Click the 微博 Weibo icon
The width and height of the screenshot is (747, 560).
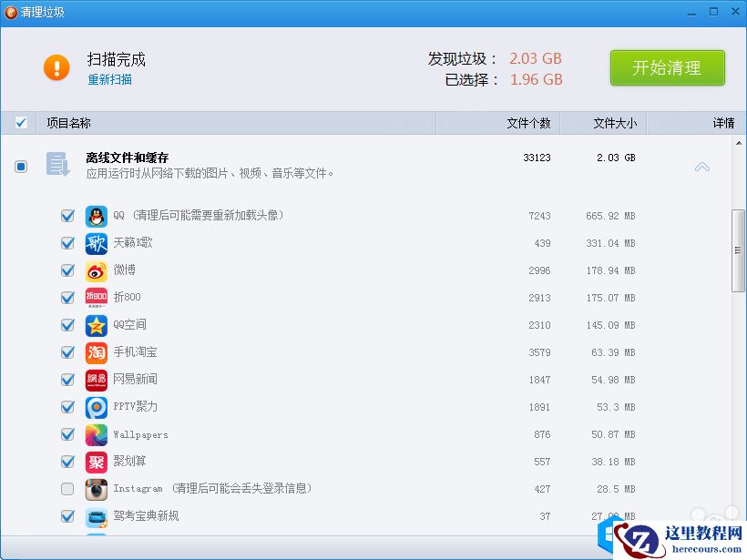[96, 270]
